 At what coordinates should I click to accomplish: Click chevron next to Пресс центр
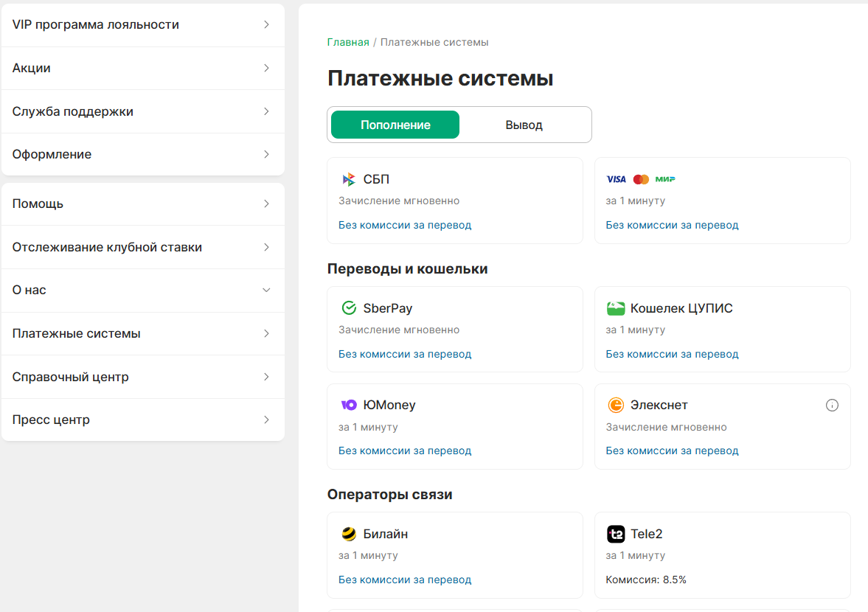(x=266, y=420)
